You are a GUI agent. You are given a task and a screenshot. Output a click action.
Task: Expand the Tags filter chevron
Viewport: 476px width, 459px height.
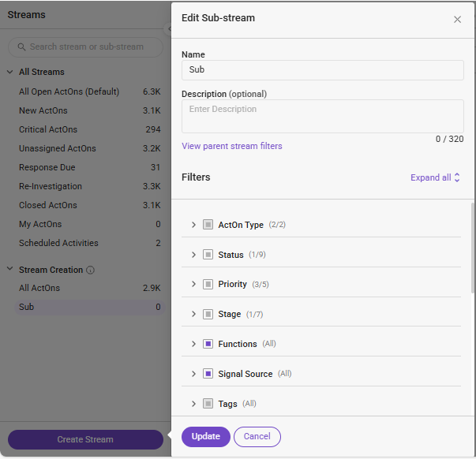coord(193,404)
